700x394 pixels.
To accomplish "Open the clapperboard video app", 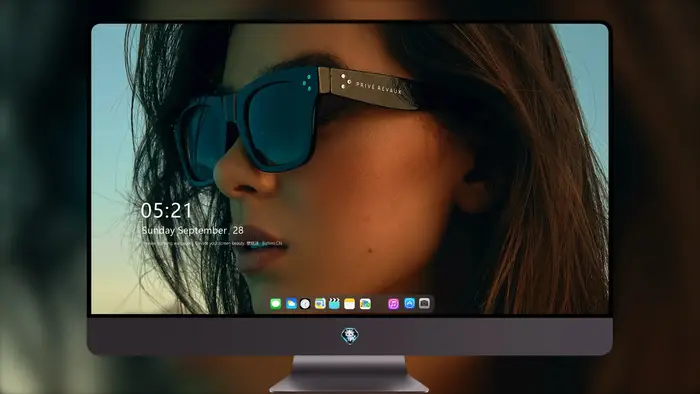I will [334, 304].
